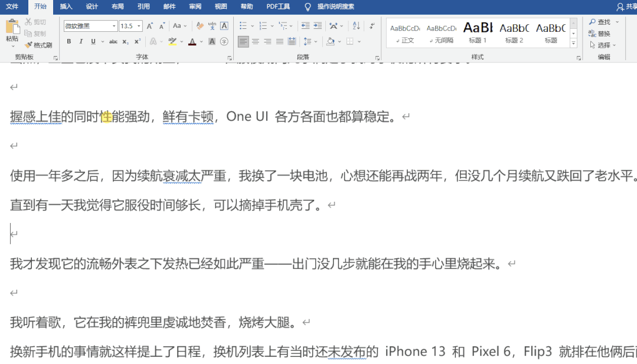
Task: Apply text effects outlined A icon
Action: coord(153,41)
